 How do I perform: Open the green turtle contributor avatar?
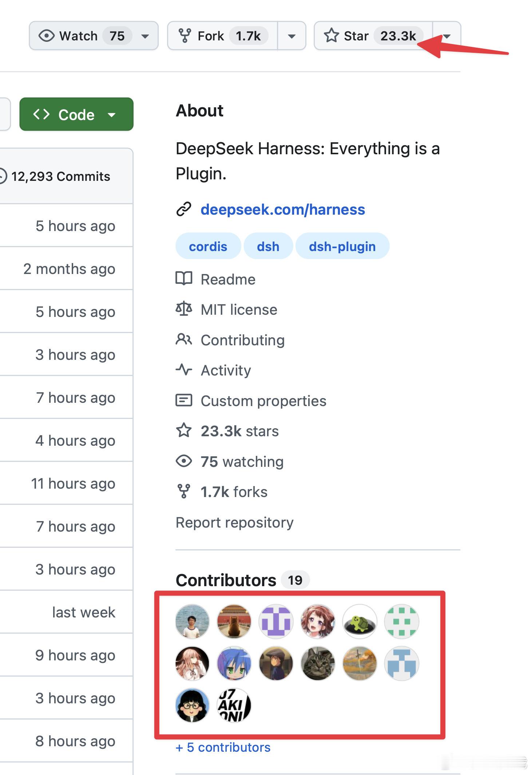[x=360, y=621]
